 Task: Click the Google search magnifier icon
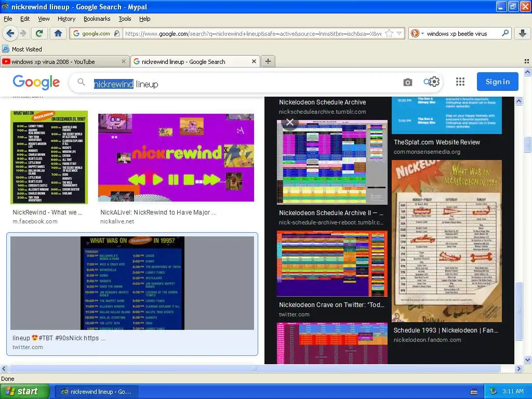tap(81, 82)
